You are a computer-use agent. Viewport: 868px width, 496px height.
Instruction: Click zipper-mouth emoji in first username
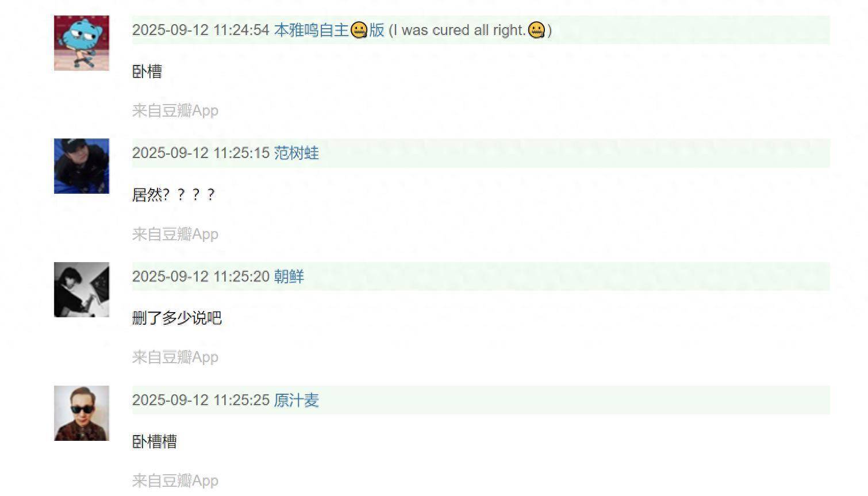(x=359, y=30)
